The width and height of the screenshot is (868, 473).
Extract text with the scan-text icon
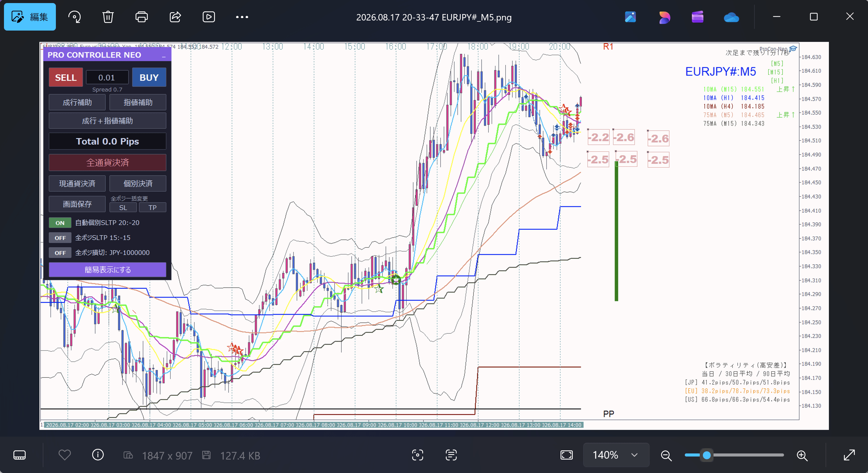[x=451, y=455]
